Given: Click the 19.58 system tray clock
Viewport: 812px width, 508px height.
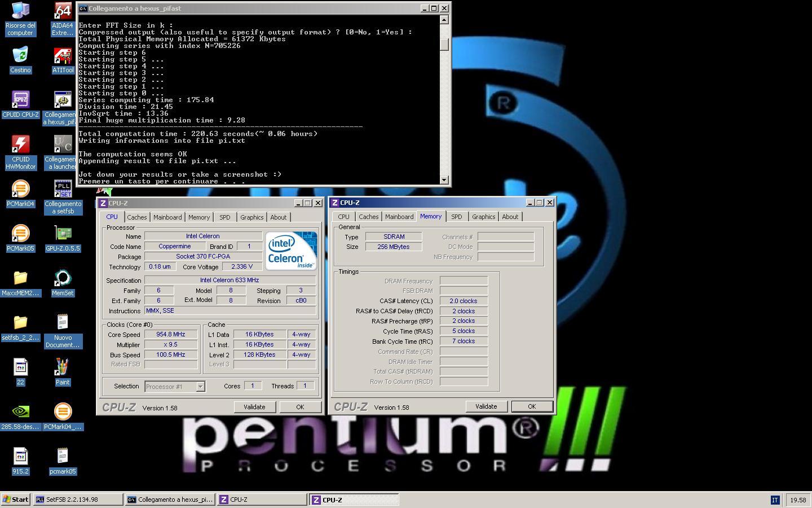Looking at the screenshot, I should 798,500.
